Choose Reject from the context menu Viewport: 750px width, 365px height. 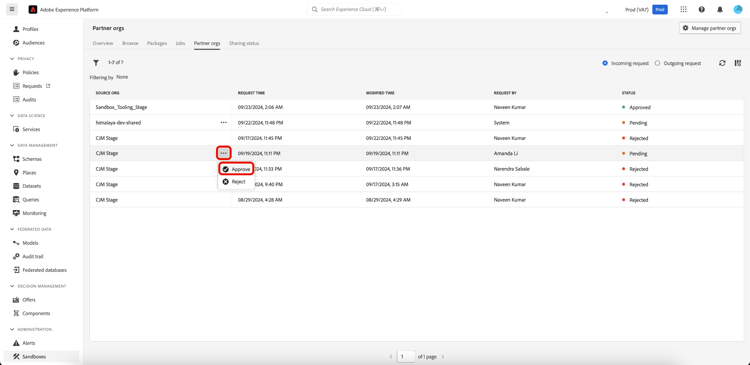[x=236, y=182]
